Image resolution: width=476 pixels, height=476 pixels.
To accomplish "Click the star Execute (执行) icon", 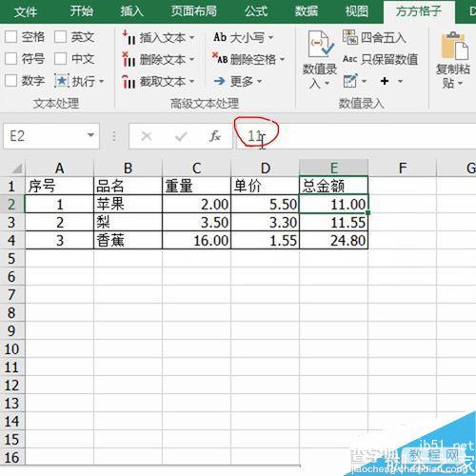I will [x=62, y=81].
